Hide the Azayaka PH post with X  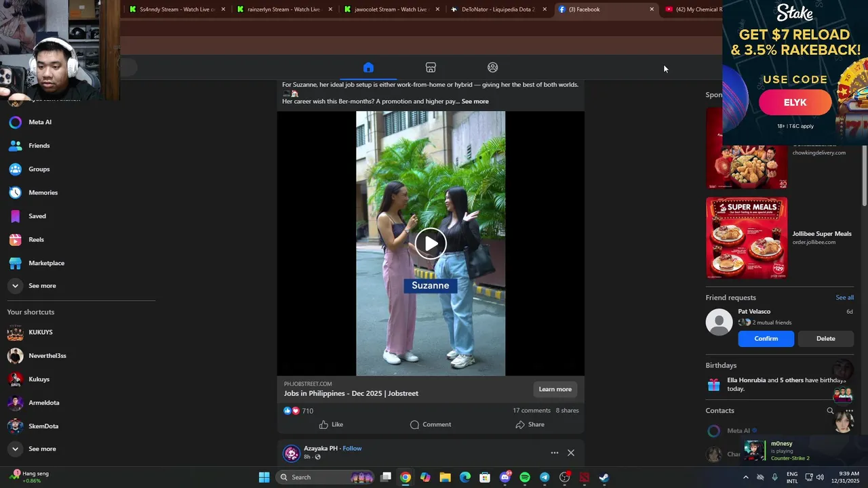[x=571, y=453]
